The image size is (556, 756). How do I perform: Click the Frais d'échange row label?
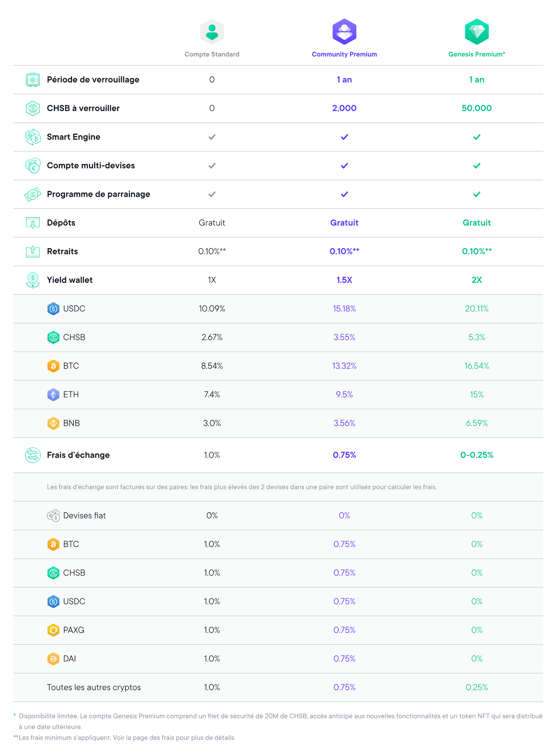click(x=78, y=455)
